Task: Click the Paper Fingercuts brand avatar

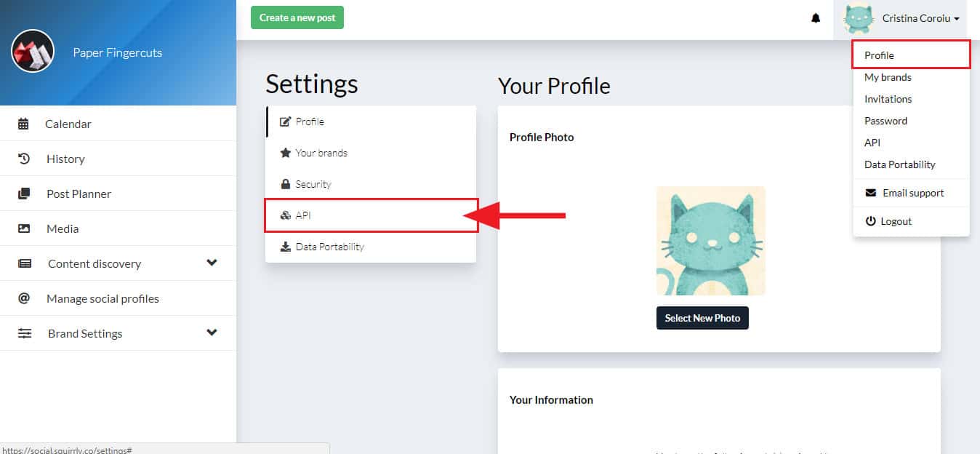Action: coord(33,52)
